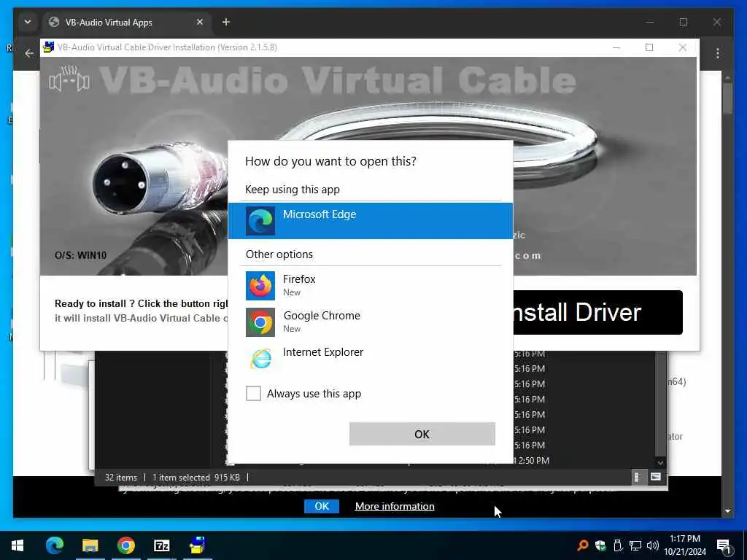The width and height of the screenshot is (747, 560).
Task: Click '1 item selected 915 KB' status text
Action: click(x=196, y=477)
